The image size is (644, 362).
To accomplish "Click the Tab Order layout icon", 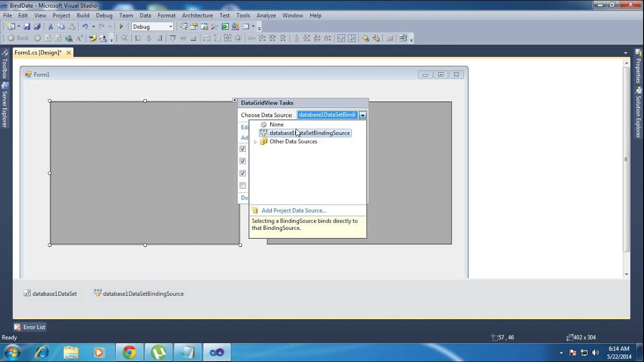I will click(x=404, y=38).
